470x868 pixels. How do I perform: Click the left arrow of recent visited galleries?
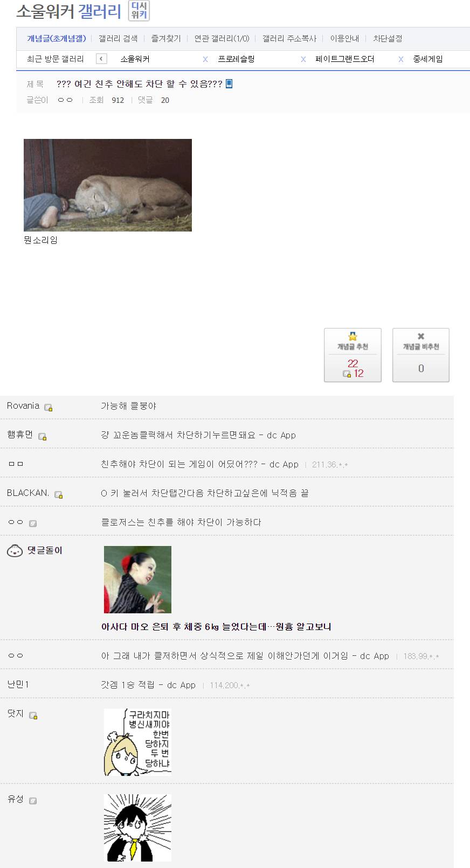click(101, 59)
